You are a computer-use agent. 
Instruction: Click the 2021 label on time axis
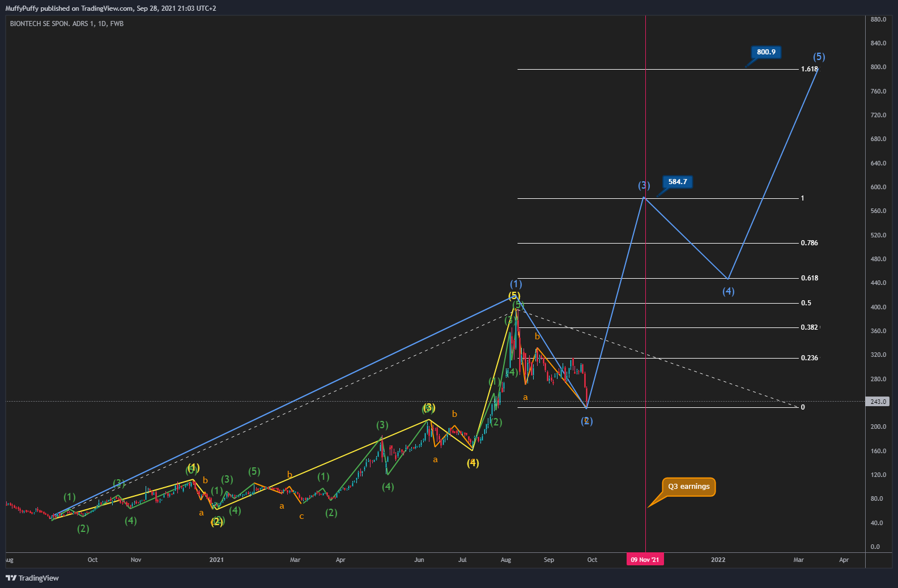tap(216, 560)
